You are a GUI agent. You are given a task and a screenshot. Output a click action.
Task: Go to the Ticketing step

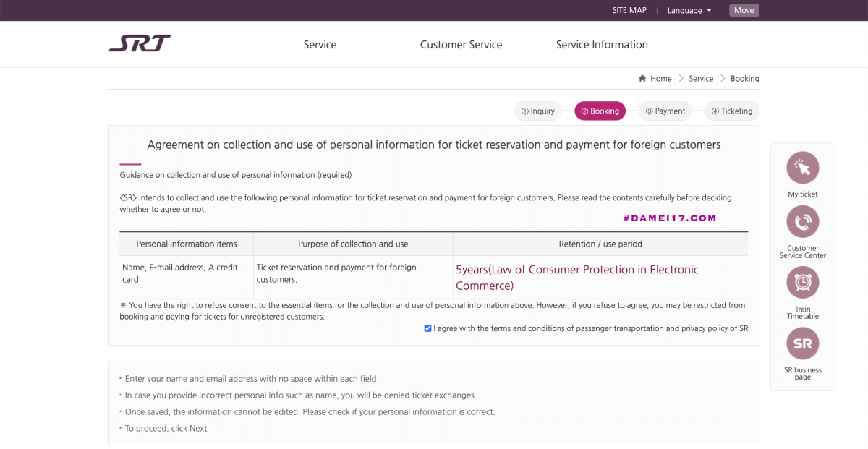[x=732, y=111]
